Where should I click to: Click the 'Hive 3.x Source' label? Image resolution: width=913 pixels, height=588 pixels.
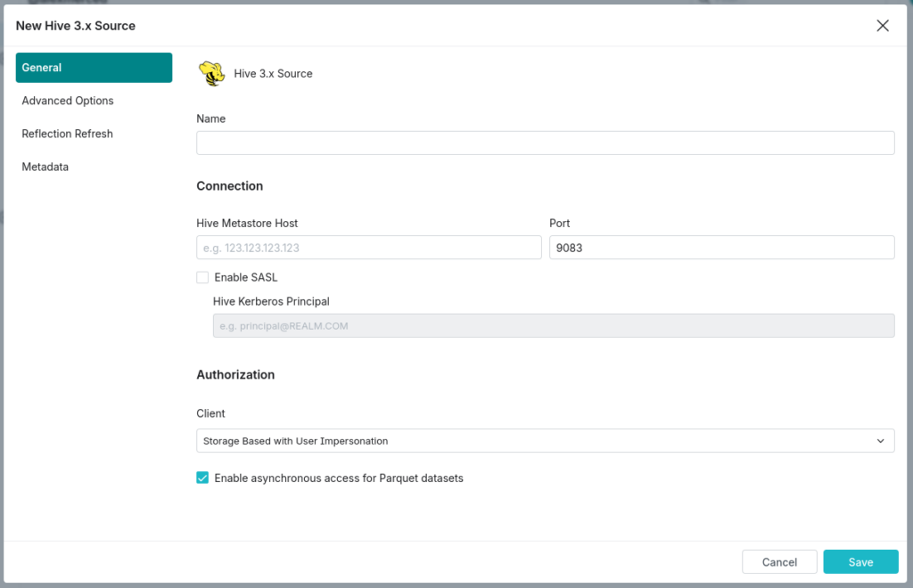tap(273, 74)
